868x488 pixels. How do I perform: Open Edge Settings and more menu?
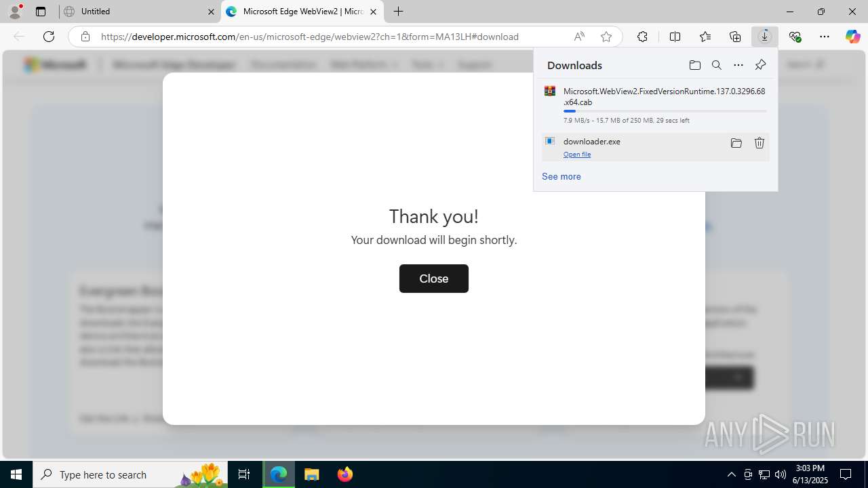point(825,37)
